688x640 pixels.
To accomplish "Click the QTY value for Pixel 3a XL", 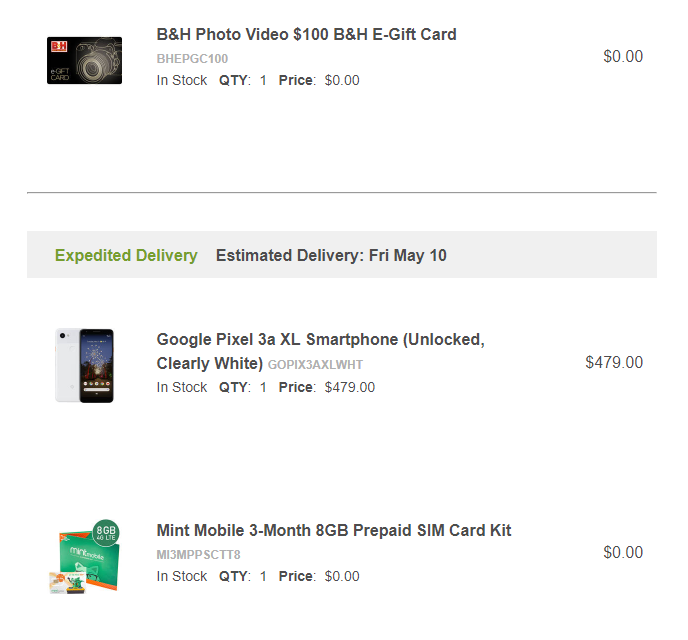I will (263, 387).
